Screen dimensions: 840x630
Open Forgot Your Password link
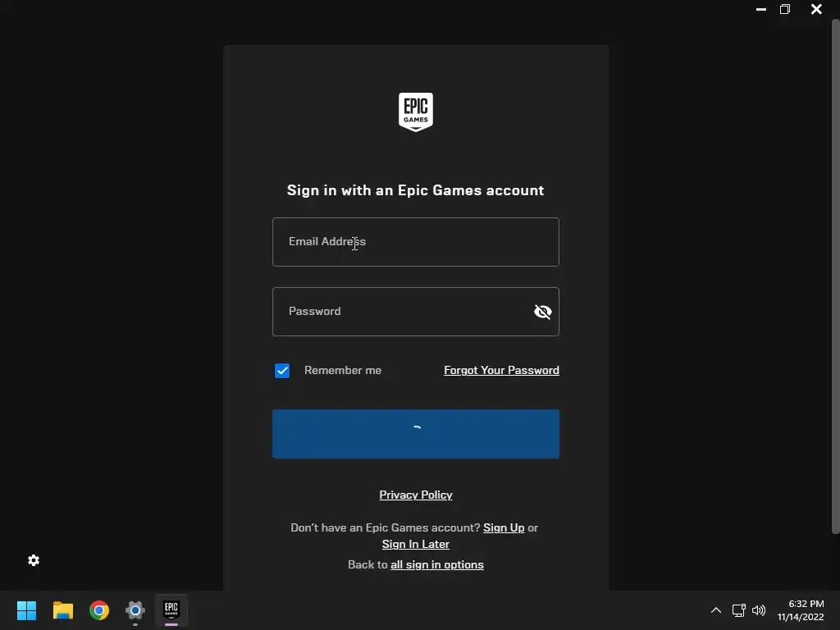pos(501,370)
